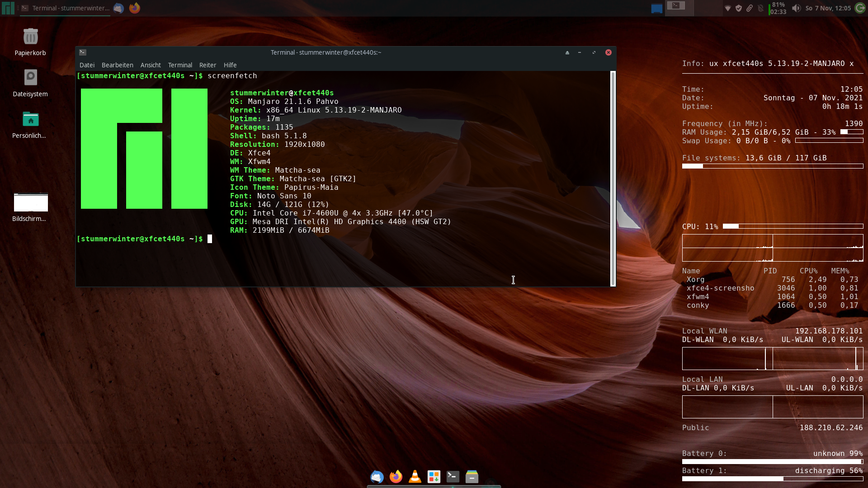
Task: Open the file manager from the dock
Action: click(472, 477)
